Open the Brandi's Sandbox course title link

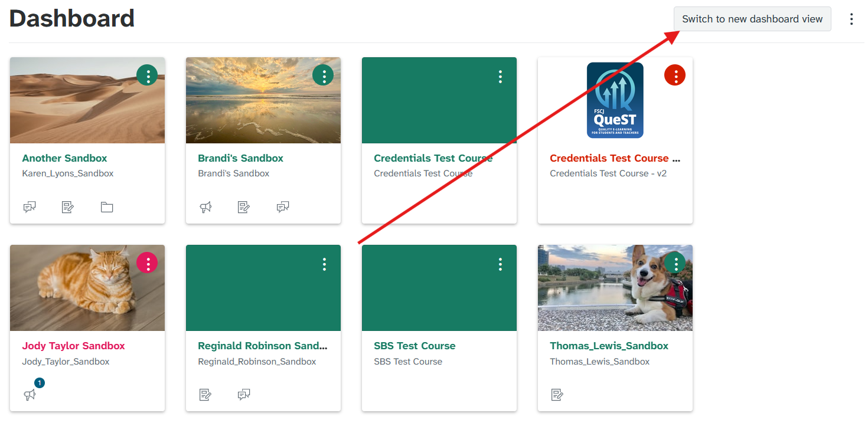[240, 158]
